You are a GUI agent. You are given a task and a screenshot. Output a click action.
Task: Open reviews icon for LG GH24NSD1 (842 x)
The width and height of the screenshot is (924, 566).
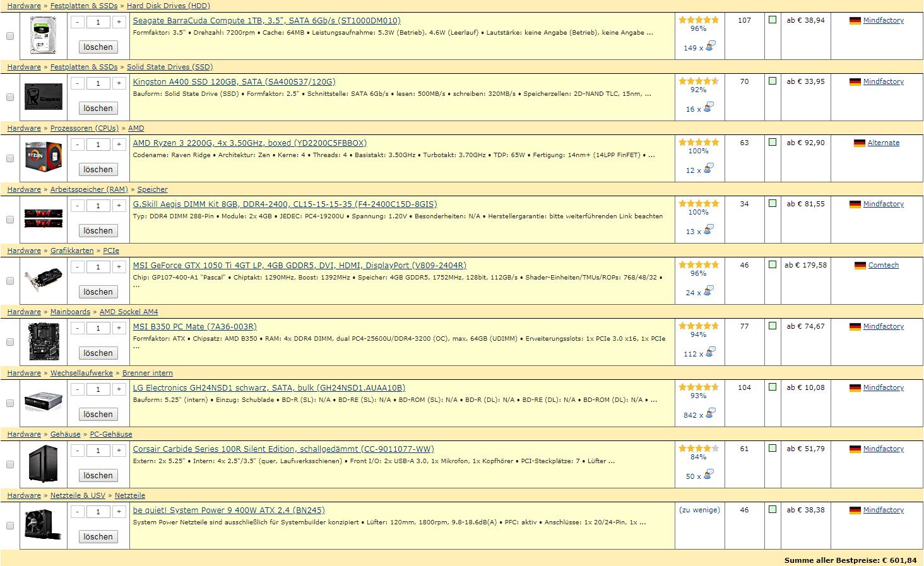click(x=710, y=413)
